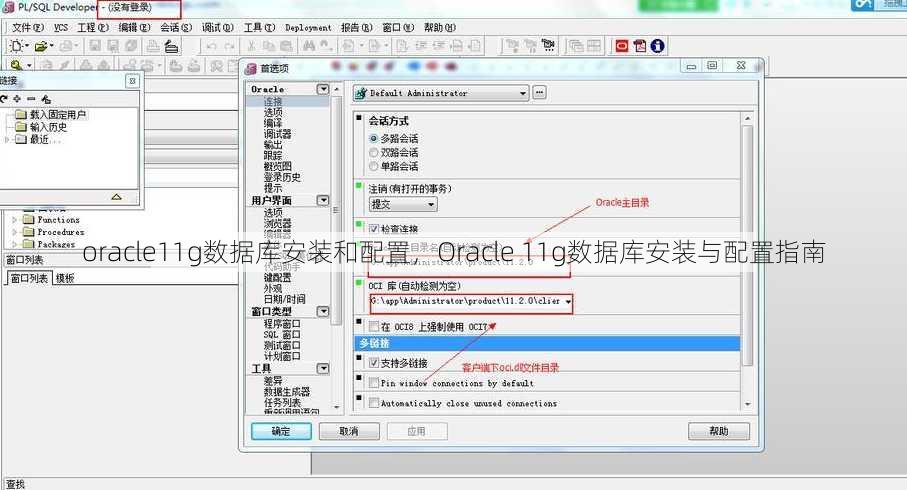Open the 文件 menu

28,27
